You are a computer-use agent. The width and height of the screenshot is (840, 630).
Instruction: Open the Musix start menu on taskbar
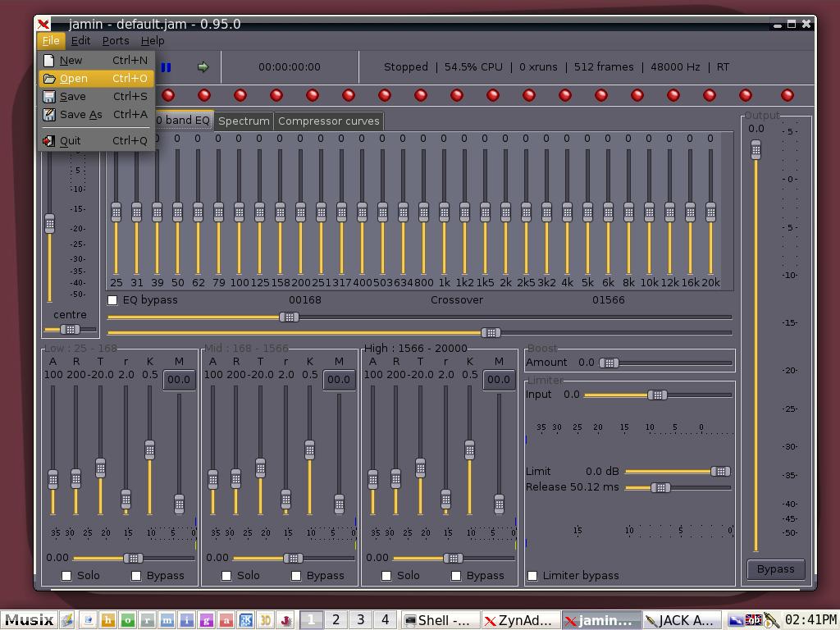(30, 620)
